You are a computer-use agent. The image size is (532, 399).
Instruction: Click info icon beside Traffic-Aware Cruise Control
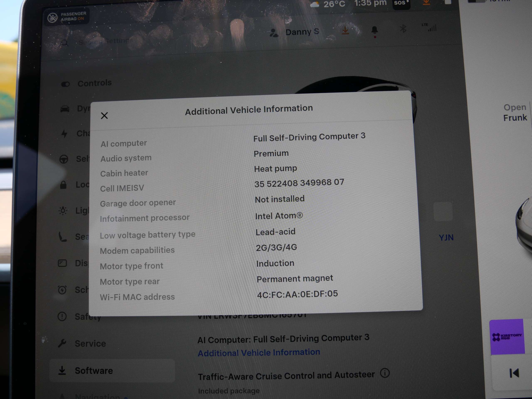385,373
